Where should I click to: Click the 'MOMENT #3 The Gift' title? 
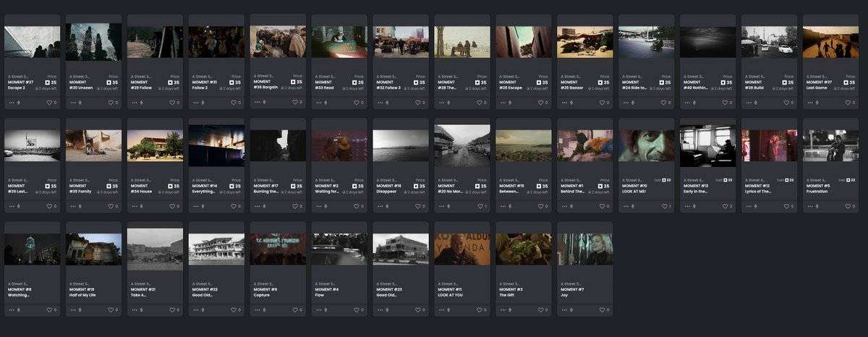tap(512, 292)
